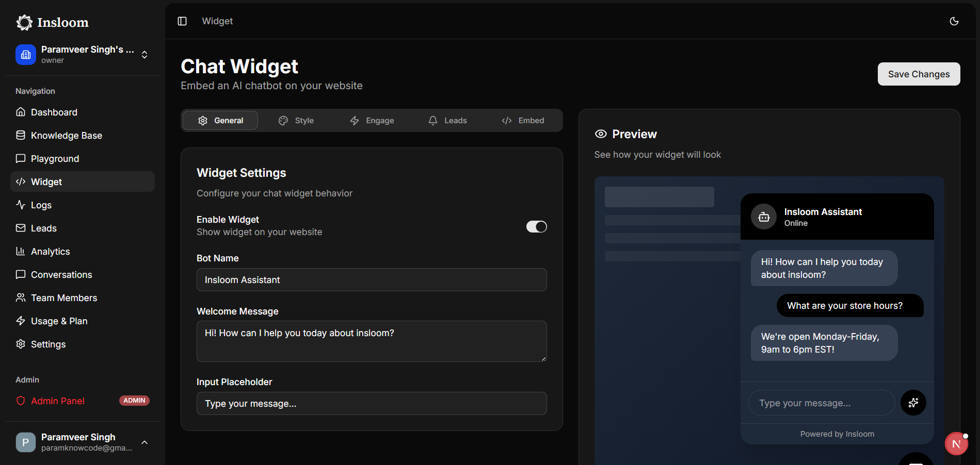Click the Usage & Plan lightning icon
The width and height of the screenshot is (980, 465).
[x=21, y=321]
